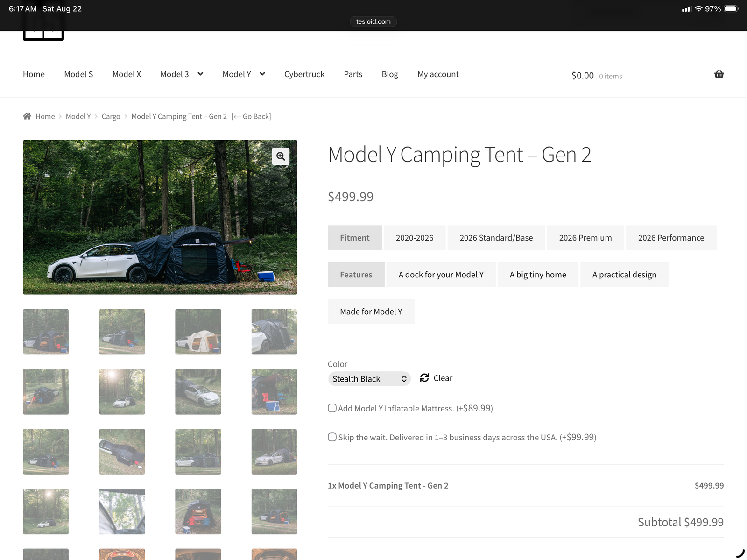Click the 'Subtotal $499.99' text
747x560 pixels.
pos(681,522)
